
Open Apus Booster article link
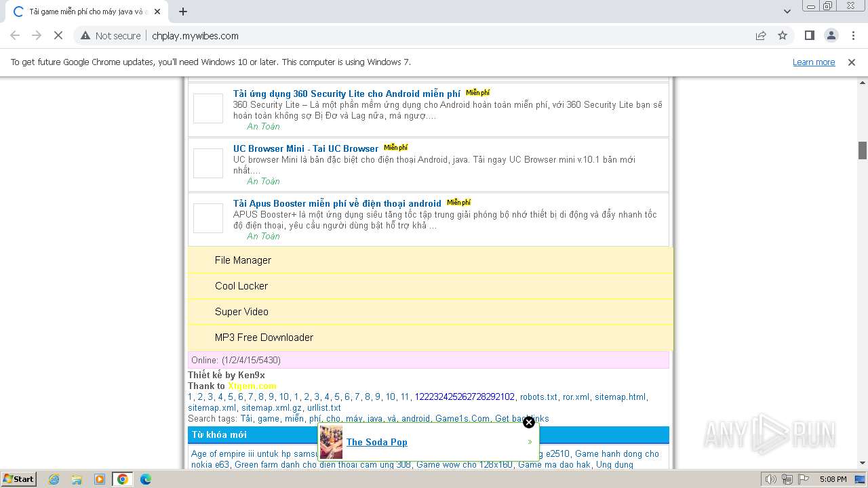click(x=337, y=203)
